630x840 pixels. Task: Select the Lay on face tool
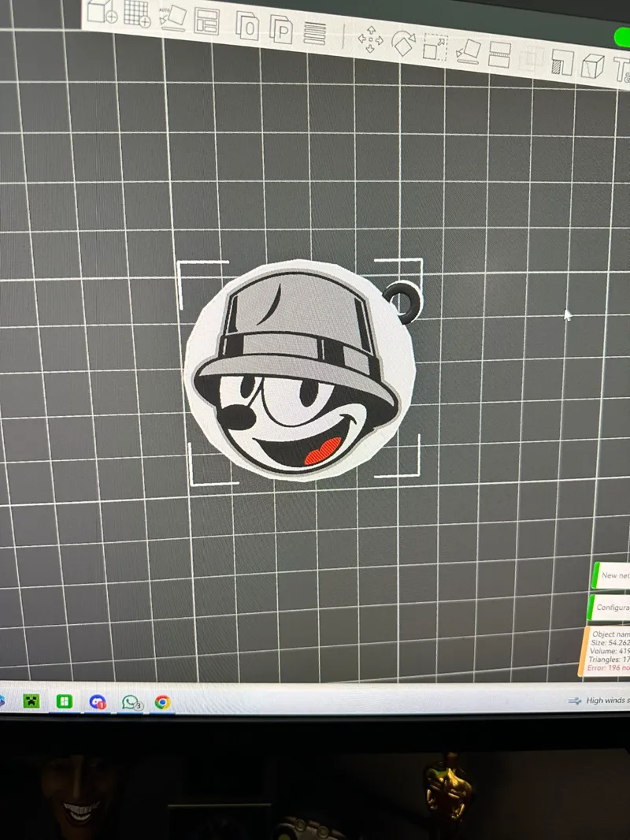click(468, 51)
